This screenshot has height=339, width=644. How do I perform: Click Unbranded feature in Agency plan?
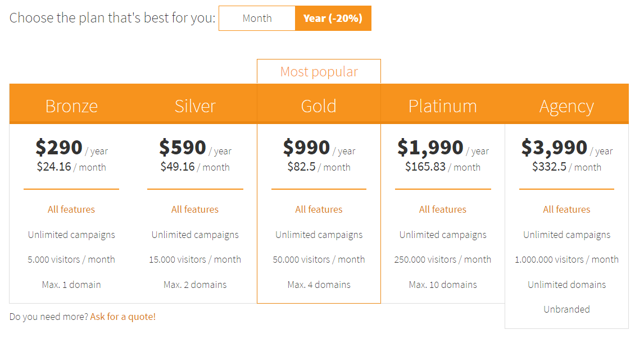click(567, 309)
